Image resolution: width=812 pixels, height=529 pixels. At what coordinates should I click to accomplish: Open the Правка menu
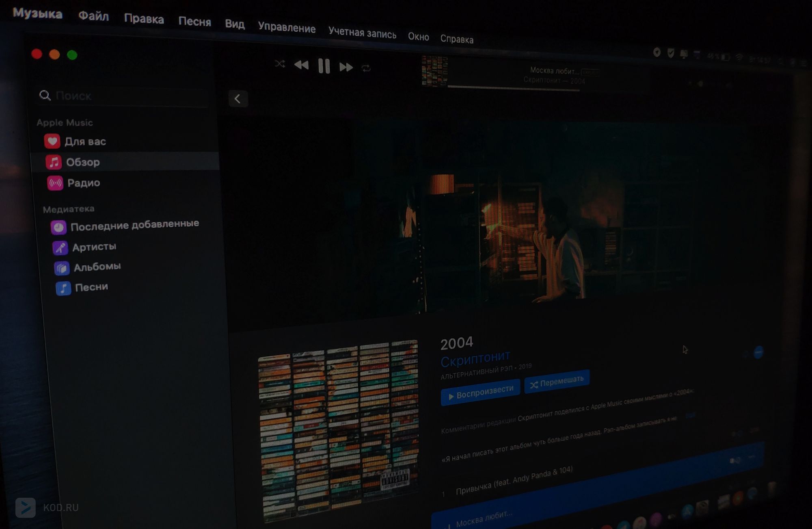pos(144,19)
